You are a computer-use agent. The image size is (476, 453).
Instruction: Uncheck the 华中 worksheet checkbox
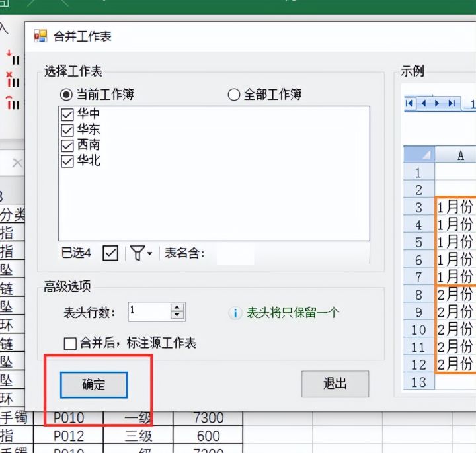click(67, 115)
